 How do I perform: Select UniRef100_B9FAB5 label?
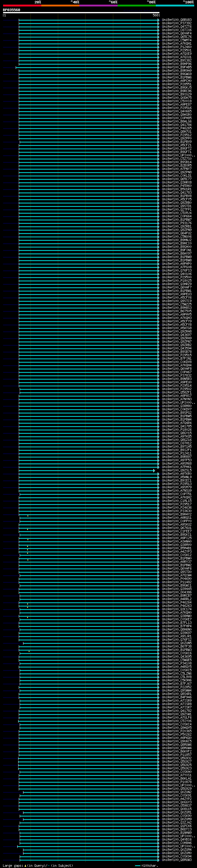click(176, 67)
